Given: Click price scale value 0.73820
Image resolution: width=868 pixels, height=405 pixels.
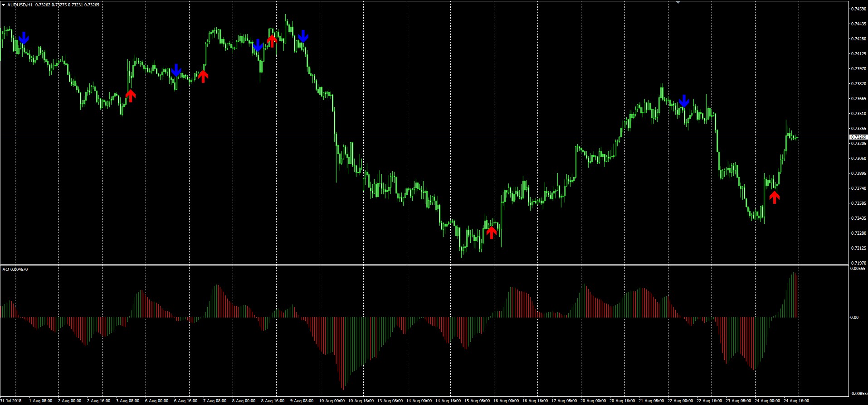Looking at the screenshot, I should pos(859,83).
